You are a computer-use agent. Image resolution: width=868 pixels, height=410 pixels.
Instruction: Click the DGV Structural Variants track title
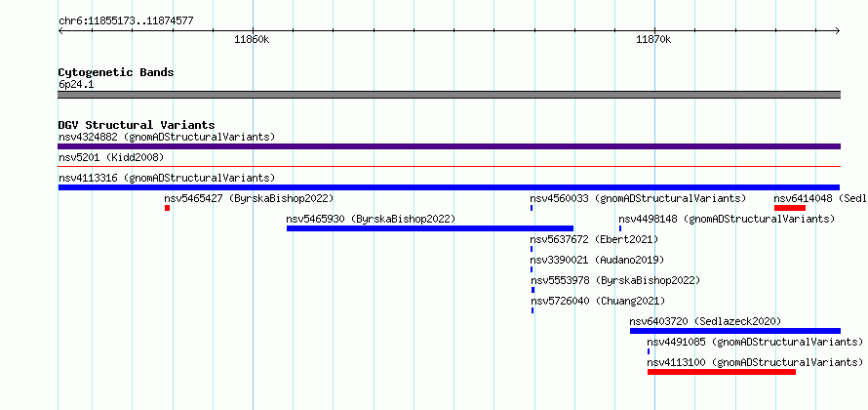(137, 125)
